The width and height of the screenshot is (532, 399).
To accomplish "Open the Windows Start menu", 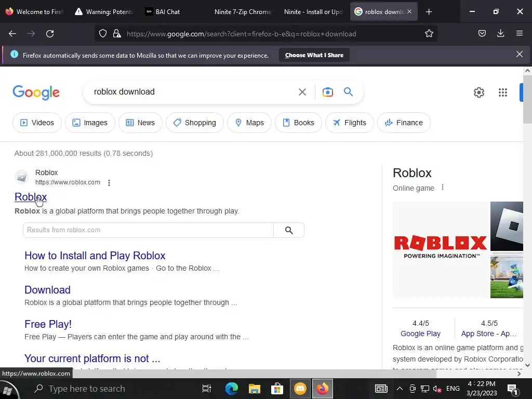I will click(x=8, y=390).
